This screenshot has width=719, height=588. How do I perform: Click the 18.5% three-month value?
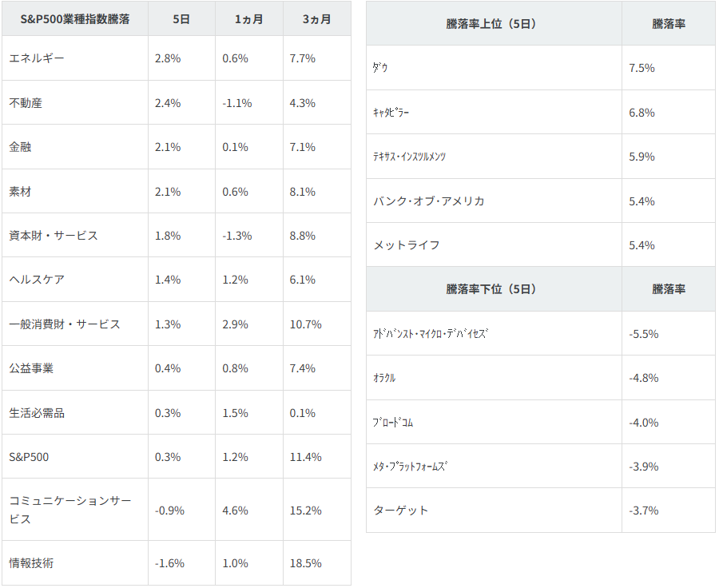(x=307, y=563)
